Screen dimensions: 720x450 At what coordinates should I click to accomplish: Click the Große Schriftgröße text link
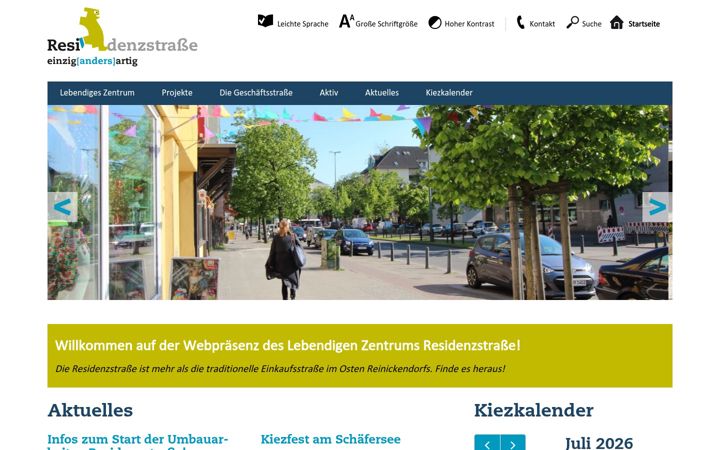click(x=386, y=24)
